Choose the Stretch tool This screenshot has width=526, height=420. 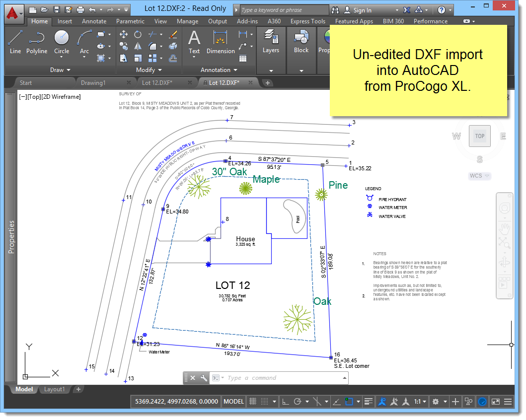tap(124, 58)
